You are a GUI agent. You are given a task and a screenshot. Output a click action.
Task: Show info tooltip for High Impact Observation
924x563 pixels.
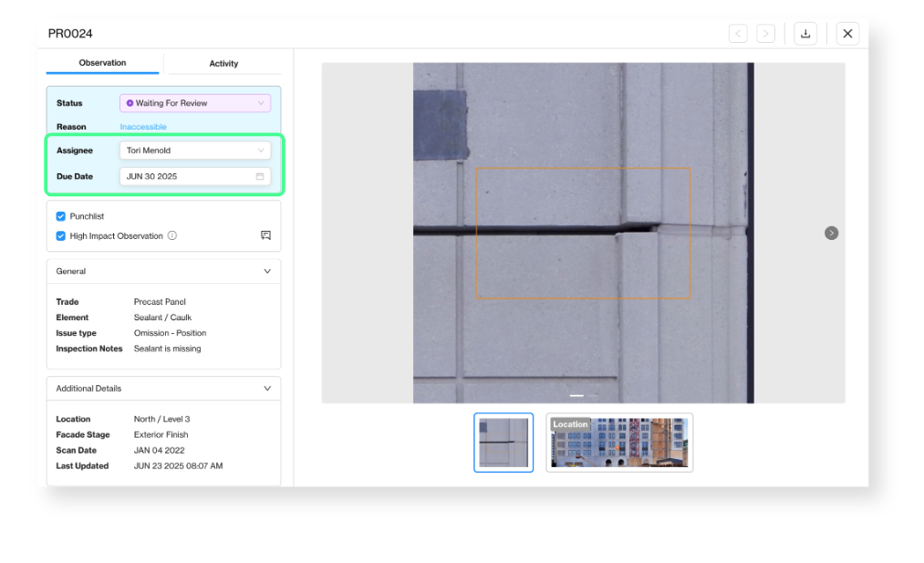pos(172,235)
